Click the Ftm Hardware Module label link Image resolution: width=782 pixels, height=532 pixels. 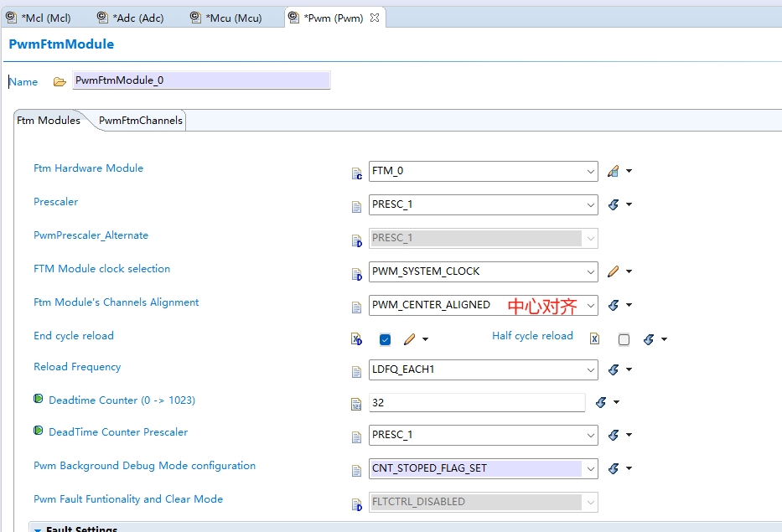click(88, 168)
